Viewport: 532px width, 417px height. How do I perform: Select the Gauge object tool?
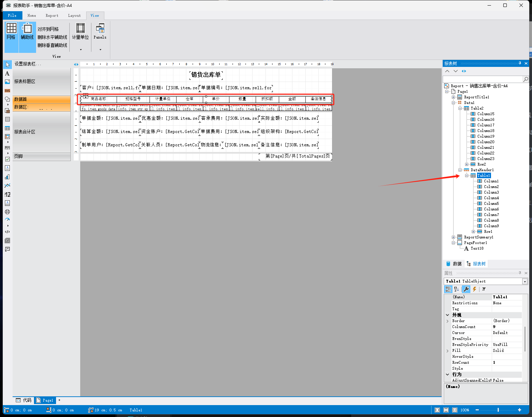point(7,220)
